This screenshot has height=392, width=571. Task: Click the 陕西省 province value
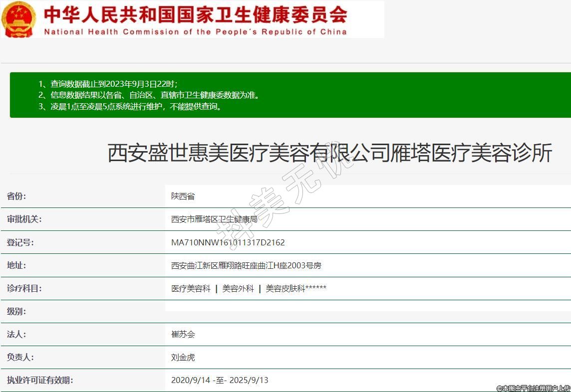183,196
